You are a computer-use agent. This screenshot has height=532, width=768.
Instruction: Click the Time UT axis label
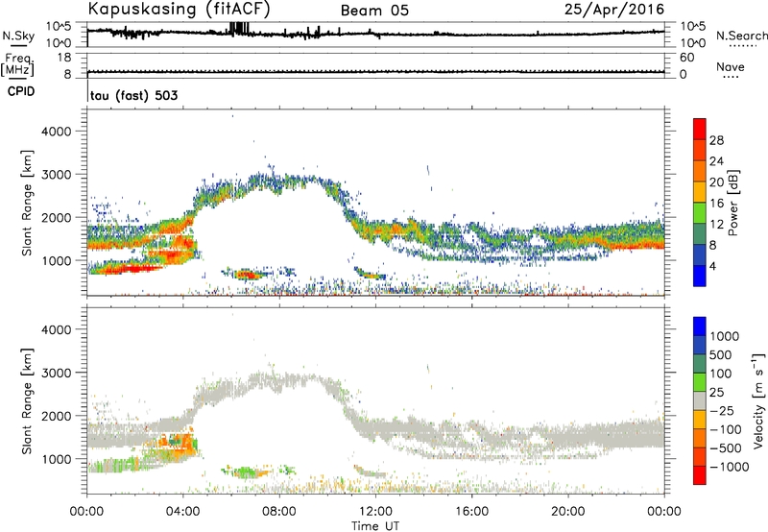pos(375,526)
